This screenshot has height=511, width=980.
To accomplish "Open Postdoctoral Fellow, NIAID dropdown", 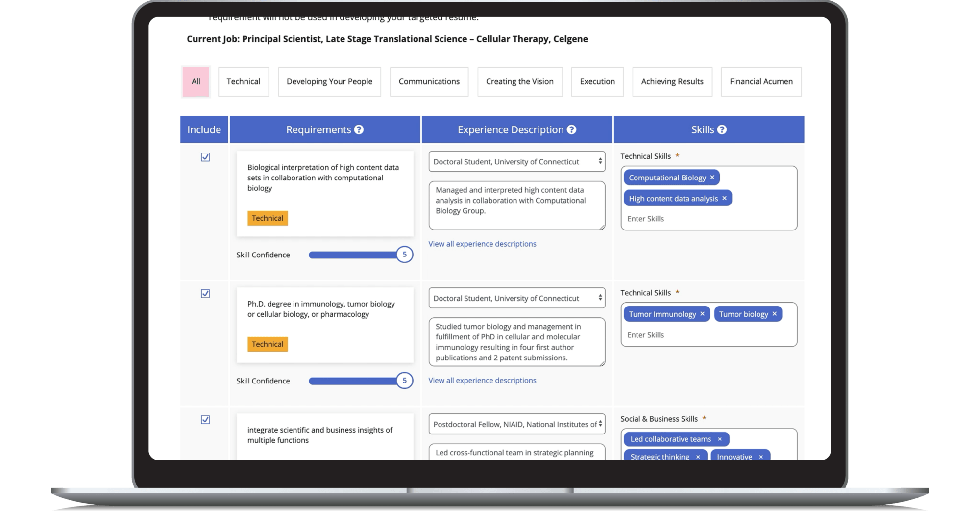I will coord(516,424).
